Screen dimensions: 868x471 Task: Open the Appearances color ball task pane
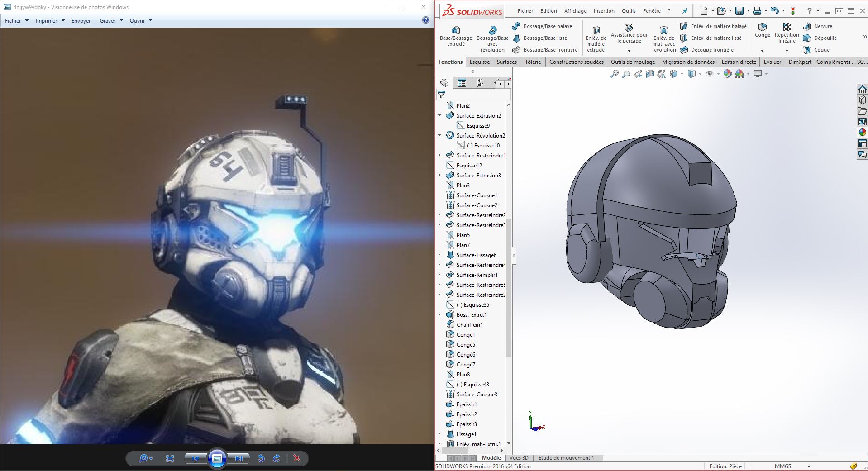tap(862, 133)
